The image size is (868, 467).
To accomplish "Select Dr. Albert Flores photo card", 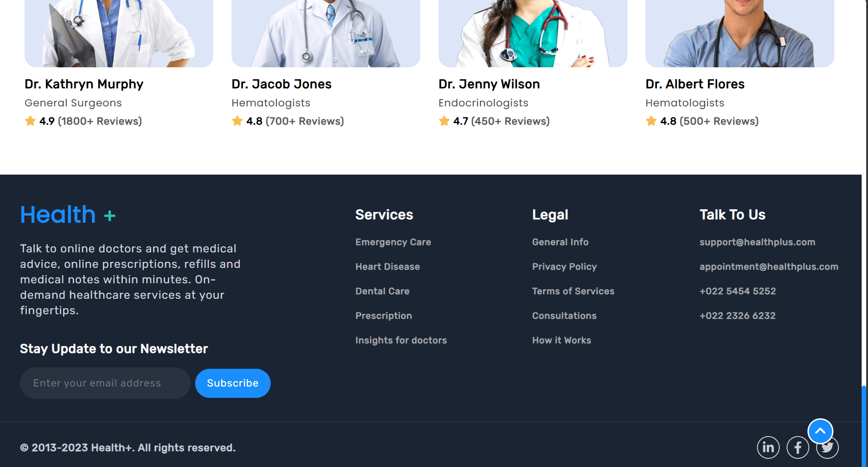I will click(x=740, y=34).
